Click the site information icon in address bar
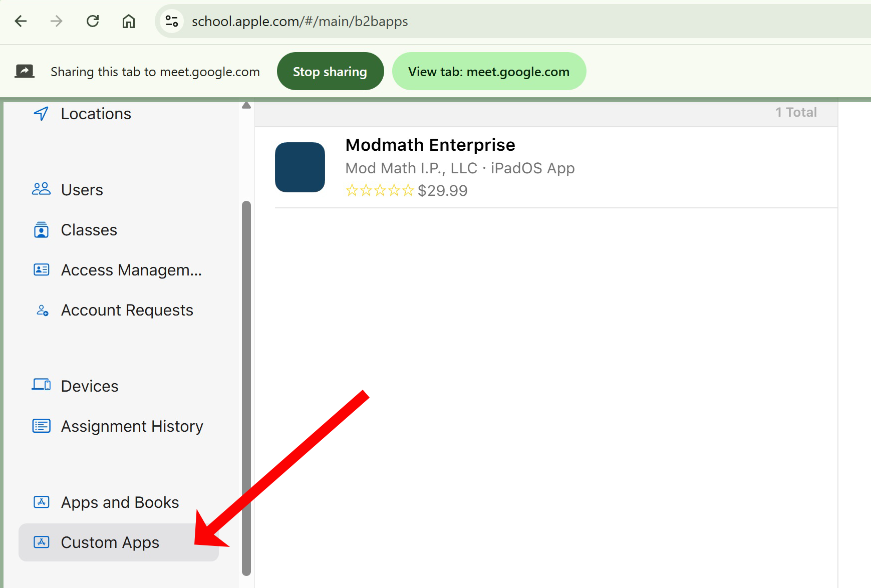 [x=172, y=21]
